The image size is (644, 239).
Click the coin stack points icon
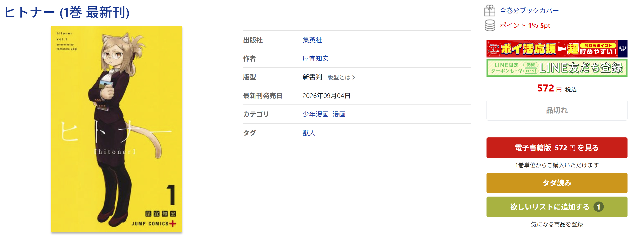point(490,26)
